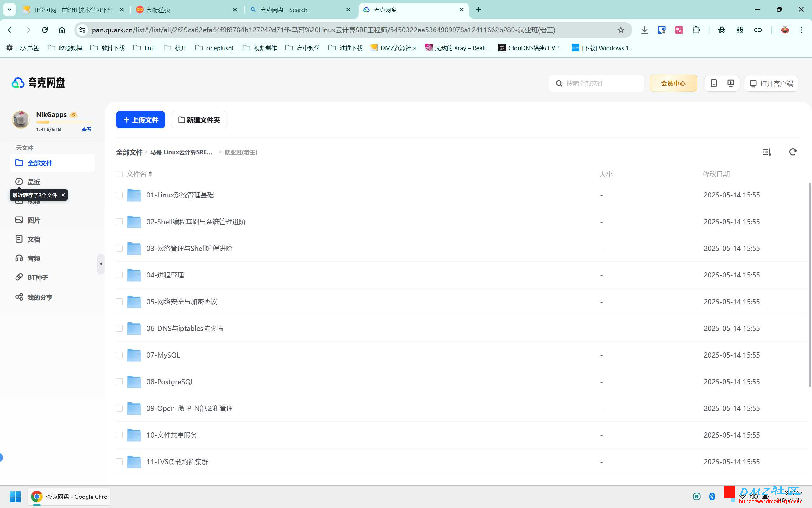812x508 pixels.
Task: Open Chrome profile avatar
Action: 784,30
